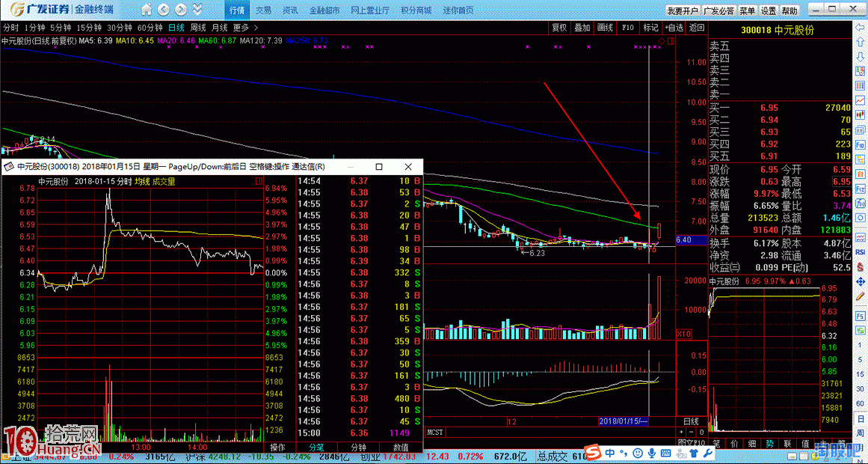This screenshot has width=868, height=464.
Task: Click the Fiz icon in right sidebar
Action: pyautogui.click(x=861, y=189)
